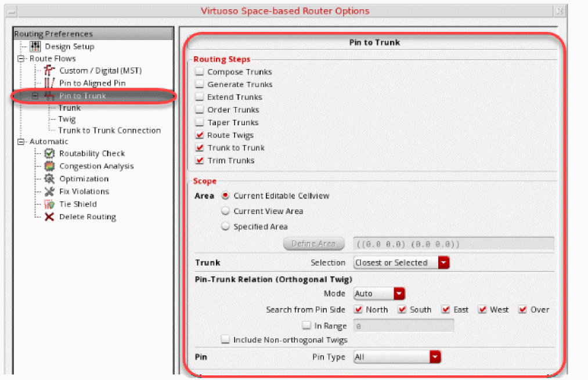Select the Current View Area radio button
The width and height of the screenshot is (588, 380).
[x=225, y=211]
